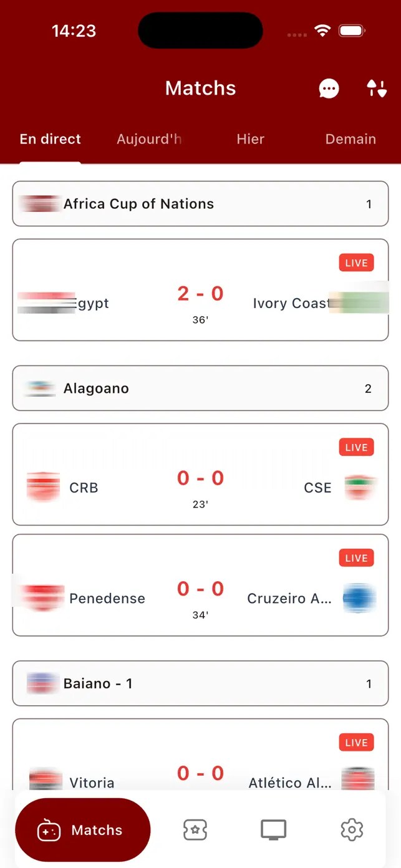Image resolution: width=401 pixels, height=868 pixels.
Task: Tap LIVE badge on CRB vs CSE match
Action: [x=357, y=447]
